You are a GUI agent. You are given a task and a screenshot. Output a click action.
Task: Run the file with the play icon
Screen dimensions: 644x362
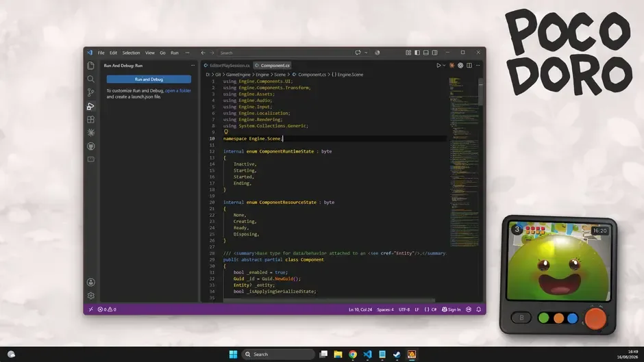(x=438, y=65)
